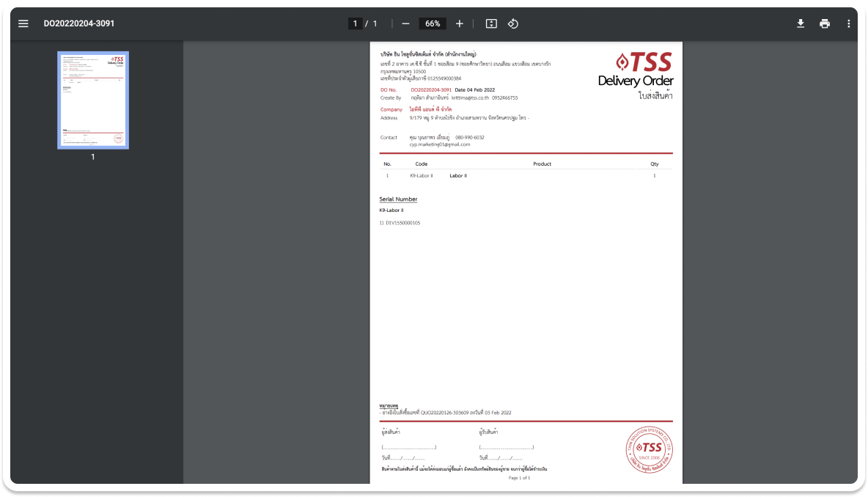Image resolution: width=868 pixels, height=497 pixels.
Task: Toggle the sidebar with the hamburger menu icon
Action: click(23, 23)
